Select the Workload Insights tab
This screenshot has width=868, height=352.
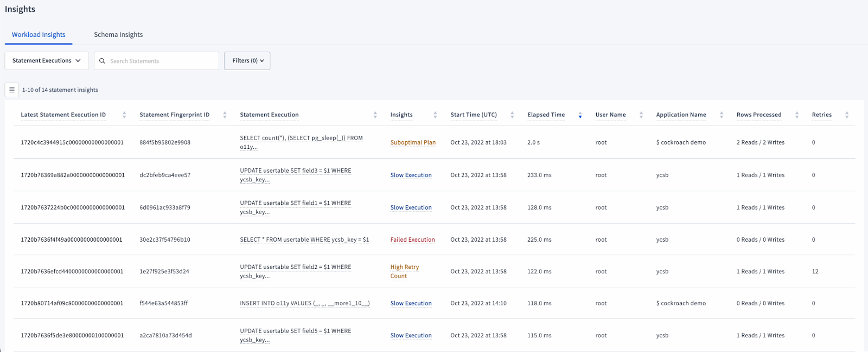pos(39,35)
